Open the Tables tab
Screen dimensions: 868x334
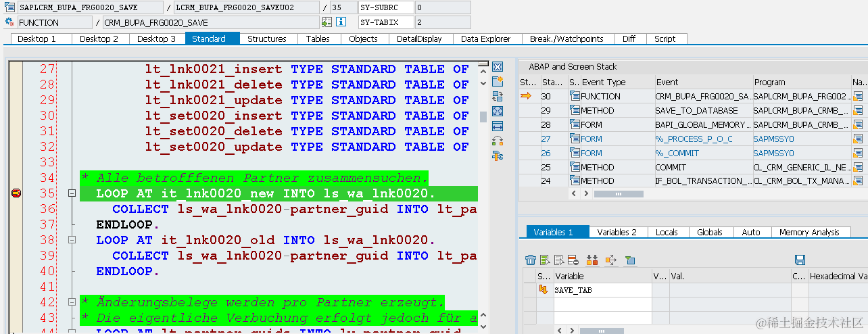(318, 39)
